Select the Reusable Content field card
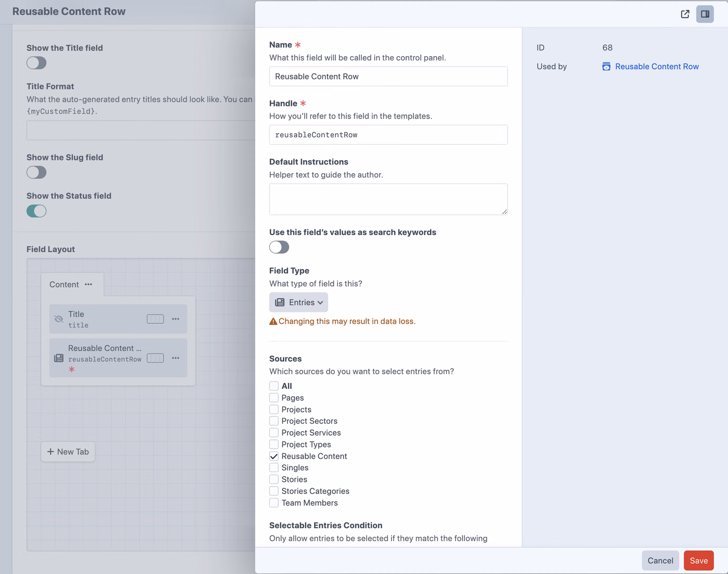Viewport: 728px width, 574px height. coord(118,358)
